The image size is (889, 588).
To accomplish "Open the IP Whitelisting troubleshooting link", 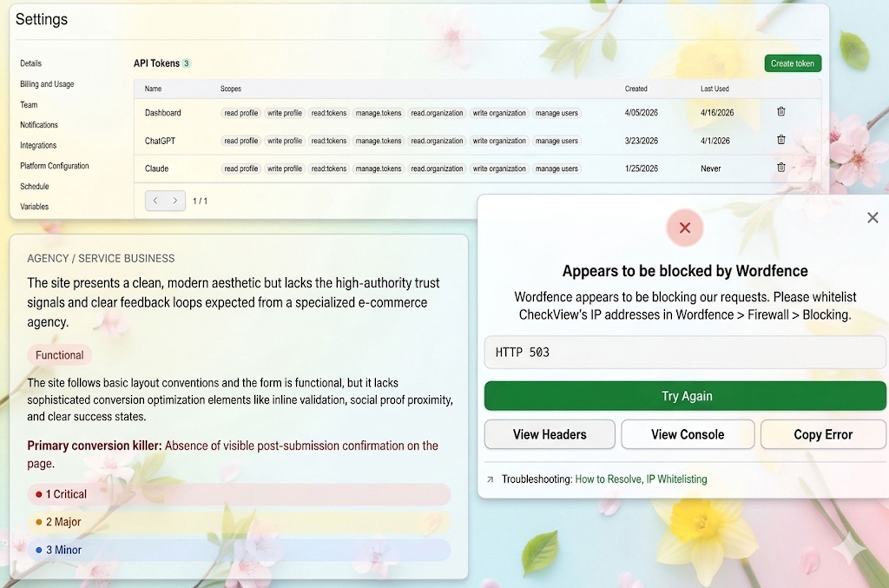I will pyautogui.click(x=676, y=479).
